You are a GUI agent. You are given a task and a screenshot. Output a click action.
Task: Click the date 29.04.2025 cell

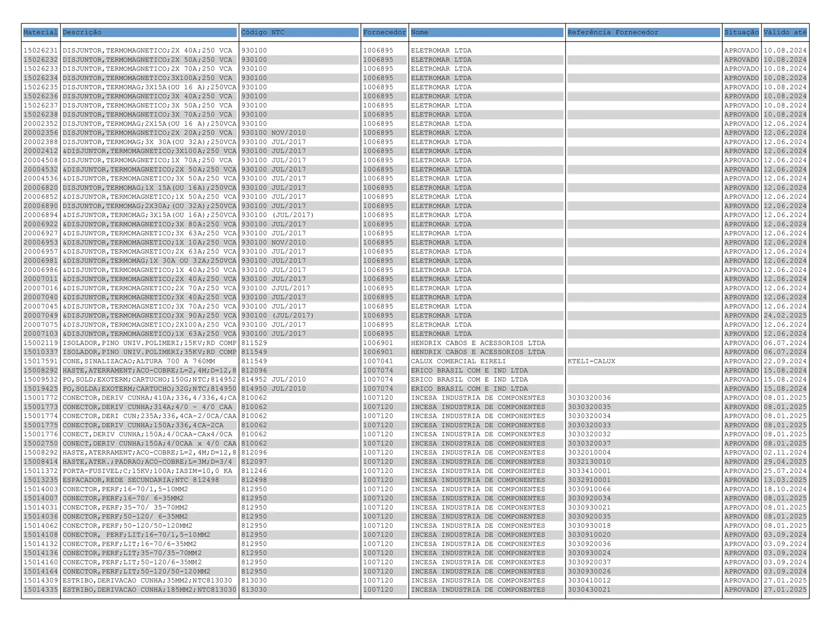785,462
